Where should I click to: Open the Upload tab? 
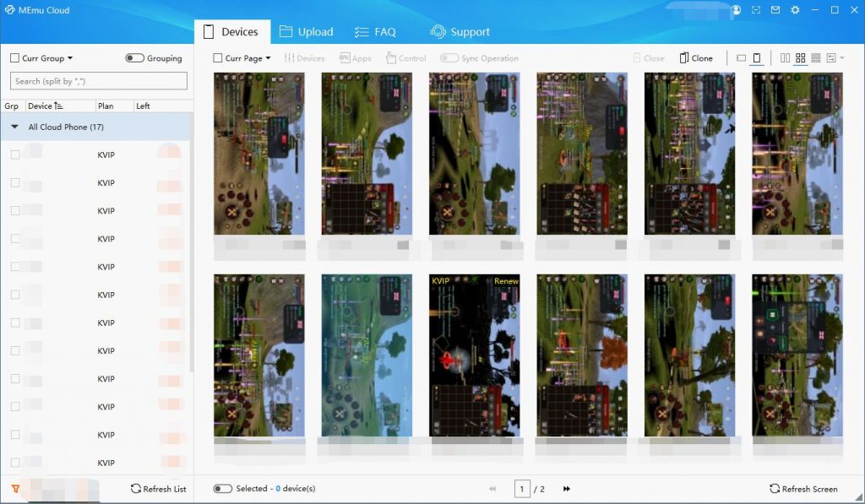306,32
